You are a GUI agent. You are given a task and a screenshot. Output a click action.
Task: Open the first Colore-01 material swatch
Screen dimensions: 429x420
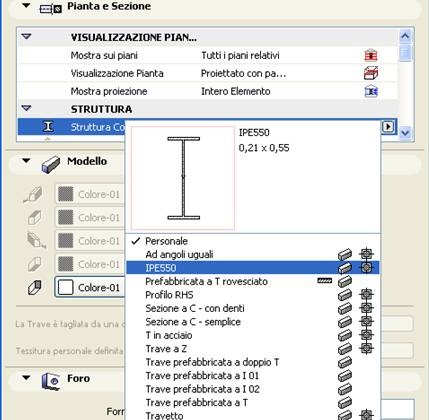[66, 194]
